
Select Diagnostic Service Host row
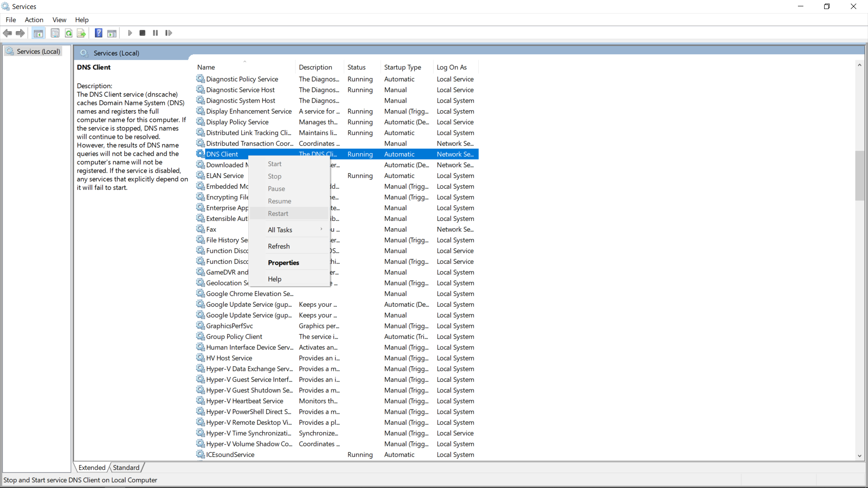tap(337, 90)
